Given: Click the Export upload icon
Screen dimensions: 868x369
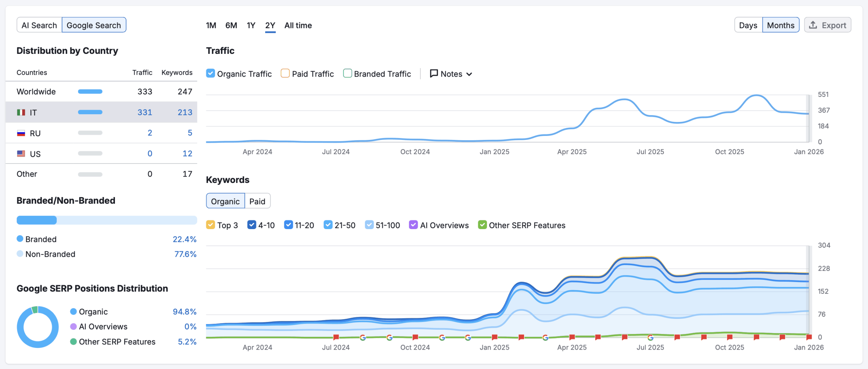Looking at the screenshot, I should tap(813, 25).
